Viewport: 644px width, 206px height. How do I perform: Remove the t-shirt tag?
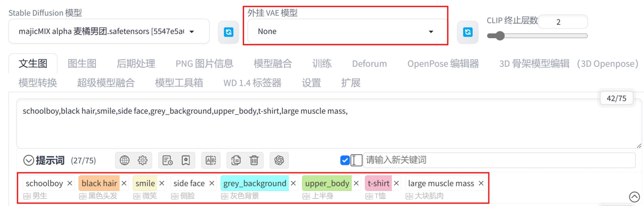click(x=396, y=183)
